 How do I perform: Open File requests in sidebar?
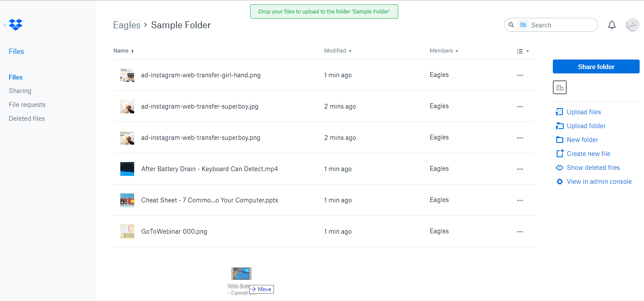point(27,105)
